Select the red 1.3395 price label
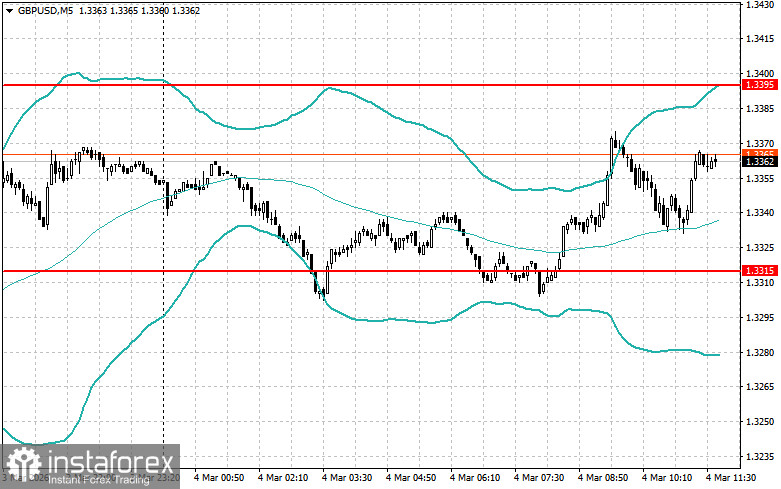781x489 pixels. (760, 85)
